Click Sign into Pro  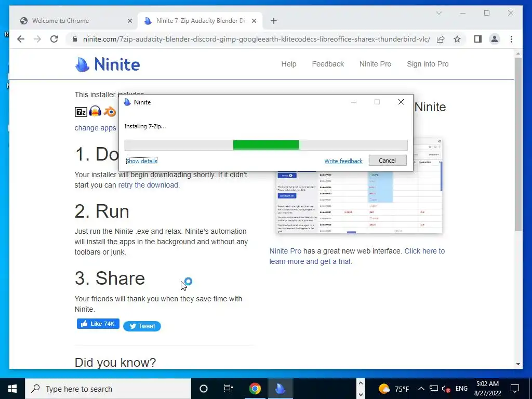tap(428, 64)
